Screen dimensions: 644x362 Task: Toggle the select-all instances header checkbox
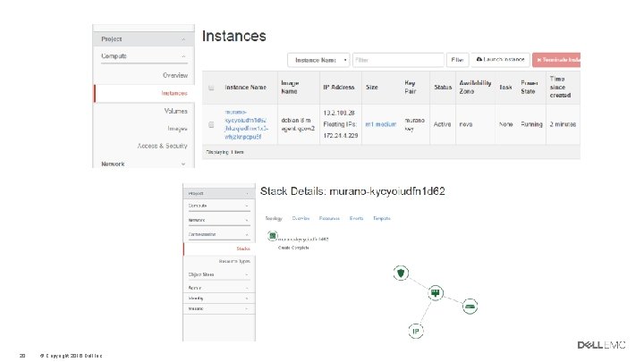click(x=211, y=88)
